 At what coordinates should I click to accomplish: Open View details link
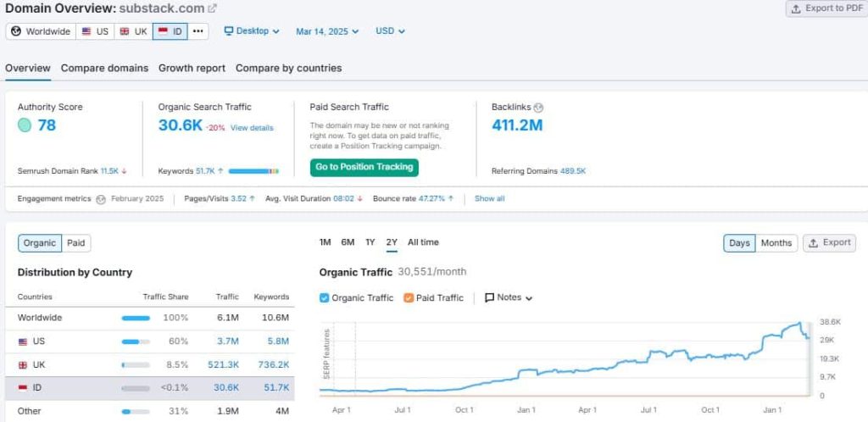click(x=252, y=128)
